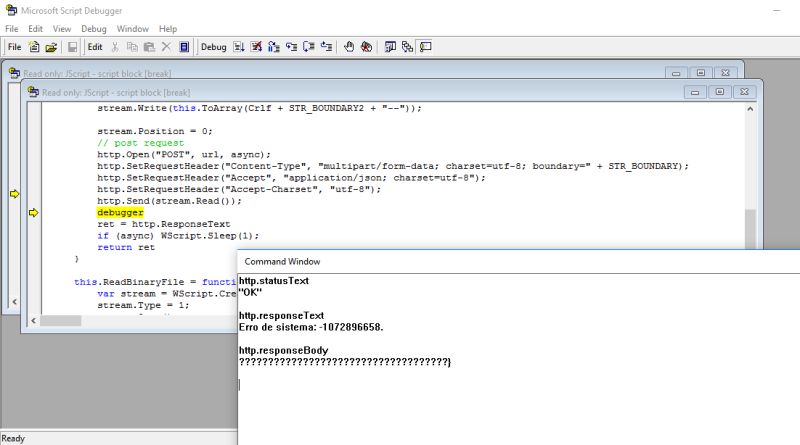Click the Save disk icon
This screenshot has width=800, height=445.
coord(72,47)
